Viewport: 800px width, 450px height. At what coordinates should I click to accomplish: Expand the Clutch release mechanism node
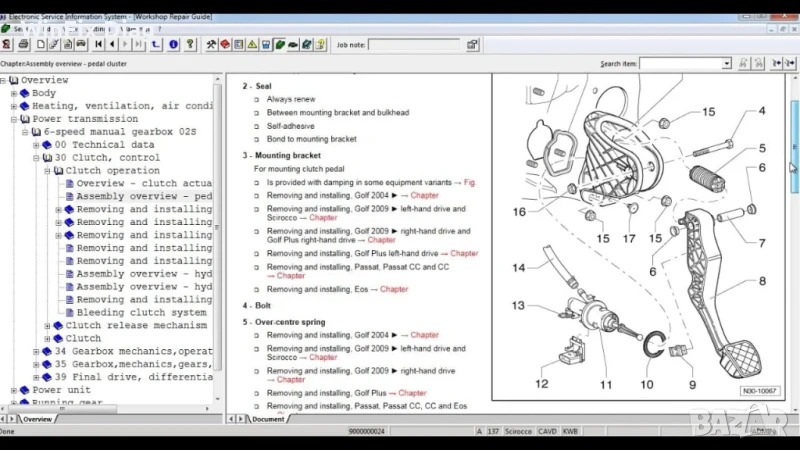tap(47, 326)
